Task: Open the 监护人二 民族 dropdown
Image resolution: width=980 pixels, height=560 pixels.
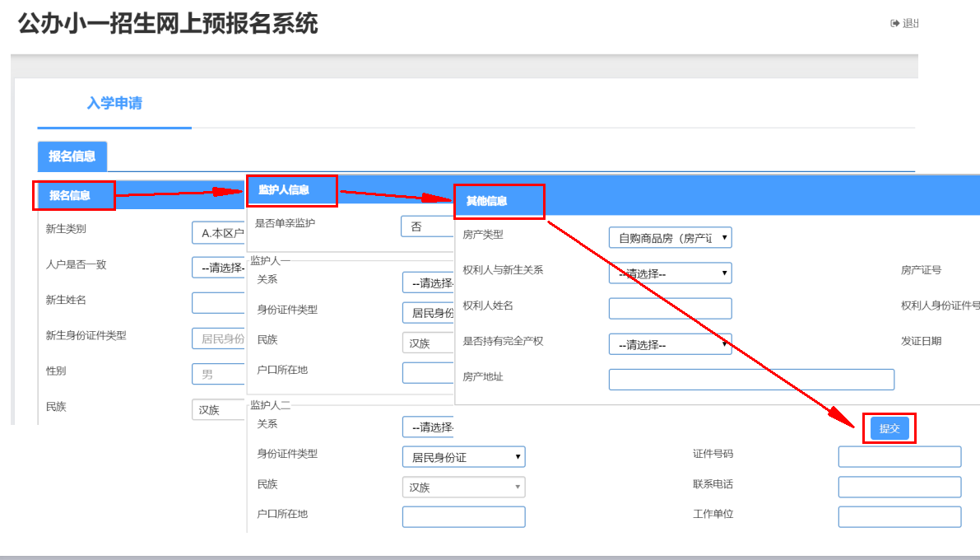Action: [x=463, y=488]
